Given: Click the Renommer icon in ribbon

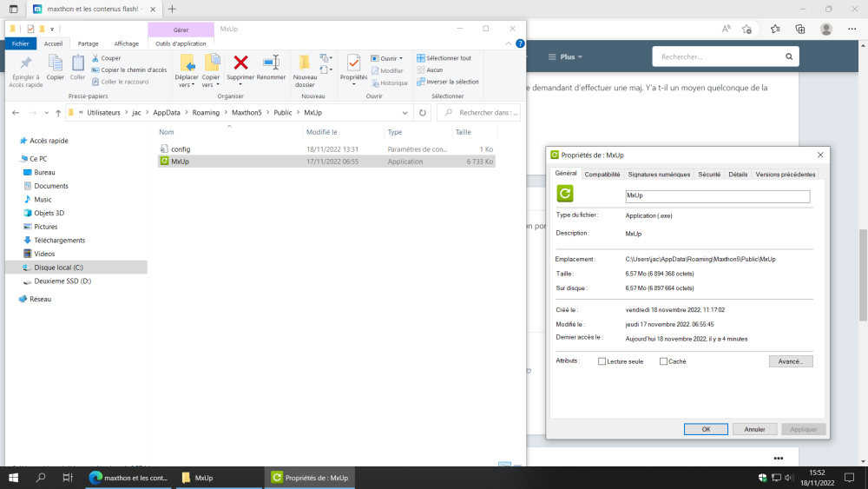Looking at the screenshot, I should pos(271,63).
